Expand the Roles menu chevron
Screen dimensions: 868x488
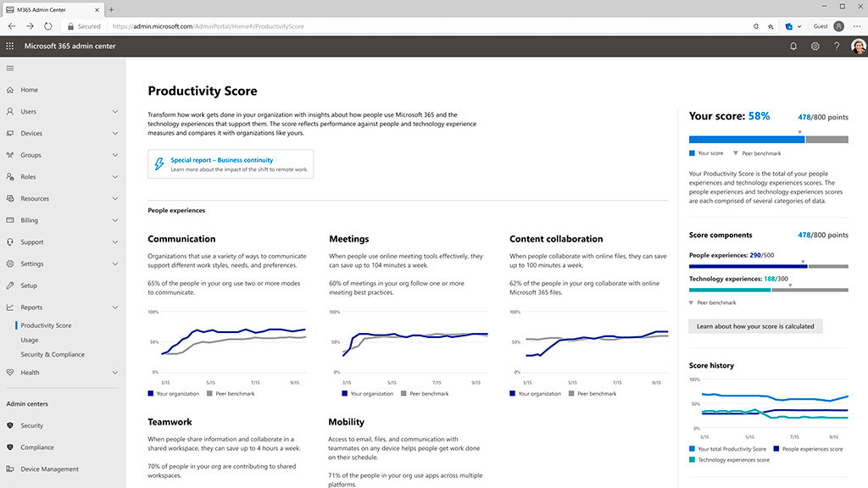point(115,176)
